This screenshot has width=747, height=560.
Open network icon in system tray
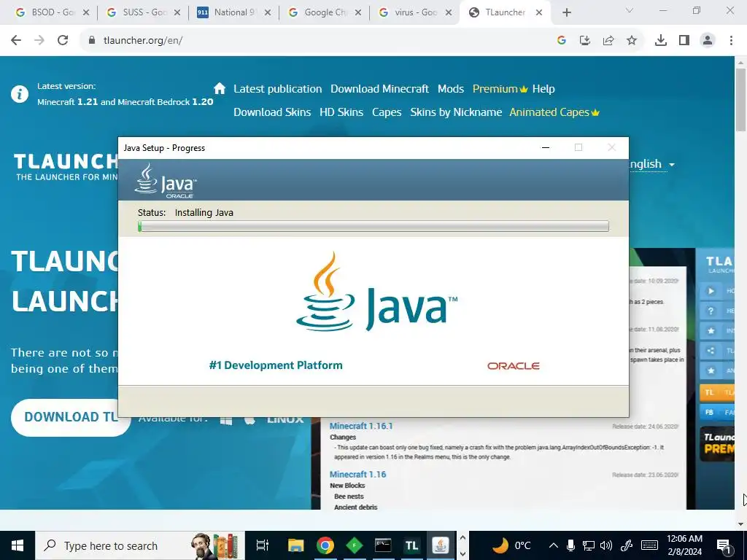[x=589, y=545]
